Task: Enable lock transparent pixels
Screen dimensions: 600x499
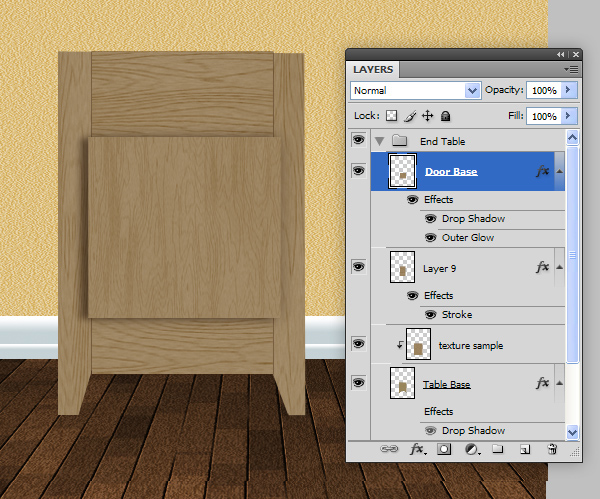Action: (x=392, y=116)
